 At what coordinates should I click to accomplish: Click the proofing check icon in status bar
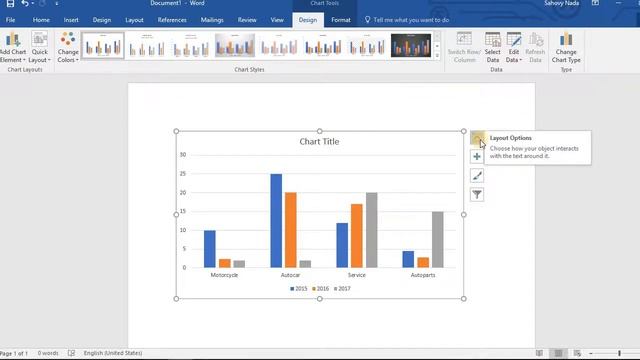(71, 353)
